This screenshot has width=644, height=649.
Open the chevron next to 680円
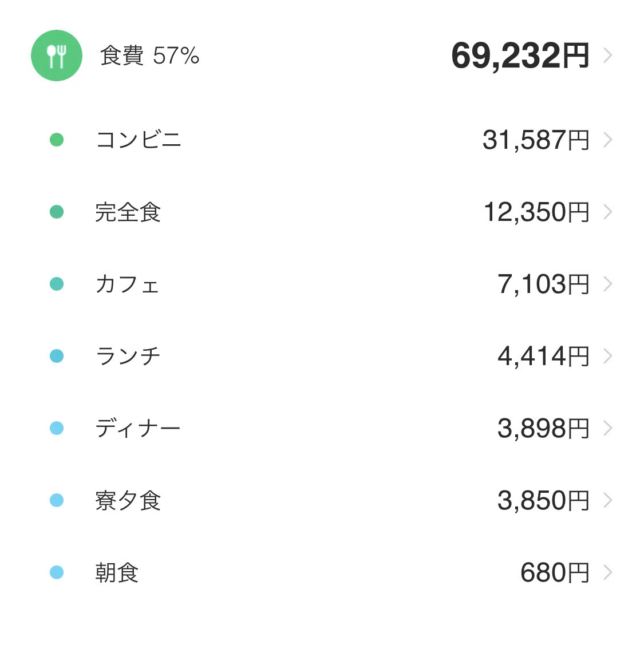pos(607,572)
